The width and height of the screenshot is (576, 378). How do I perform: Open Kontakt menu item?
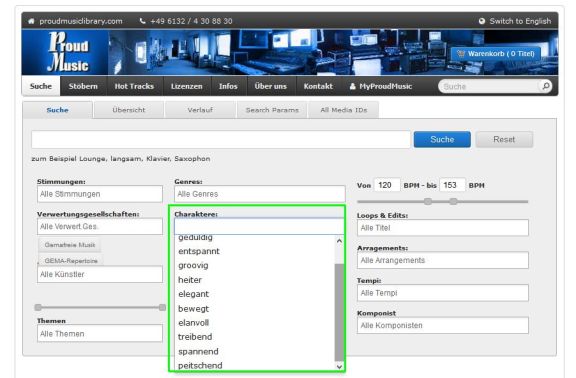coord(318,86)
